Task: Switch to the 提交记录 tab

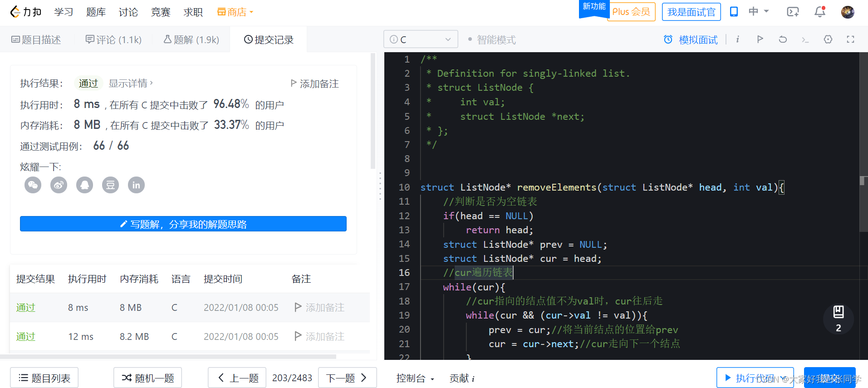Action: tap(269, 40)
